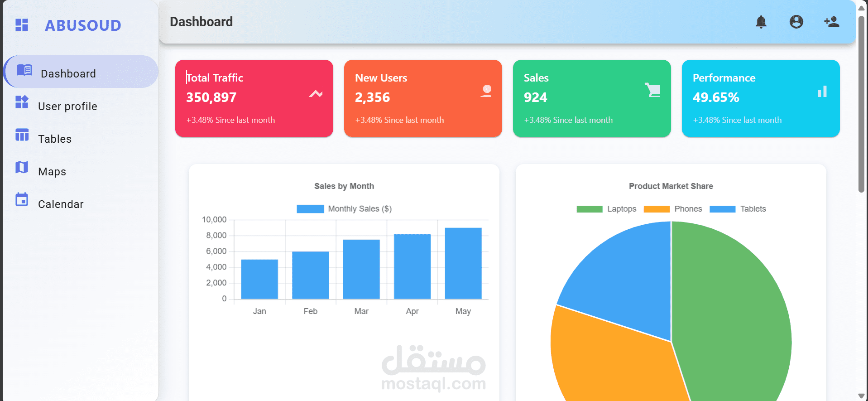Click the Tables icon in sidebar
The width and height of the screenshot is (868, 401).
pyautogui.click(x=22, y=135)
